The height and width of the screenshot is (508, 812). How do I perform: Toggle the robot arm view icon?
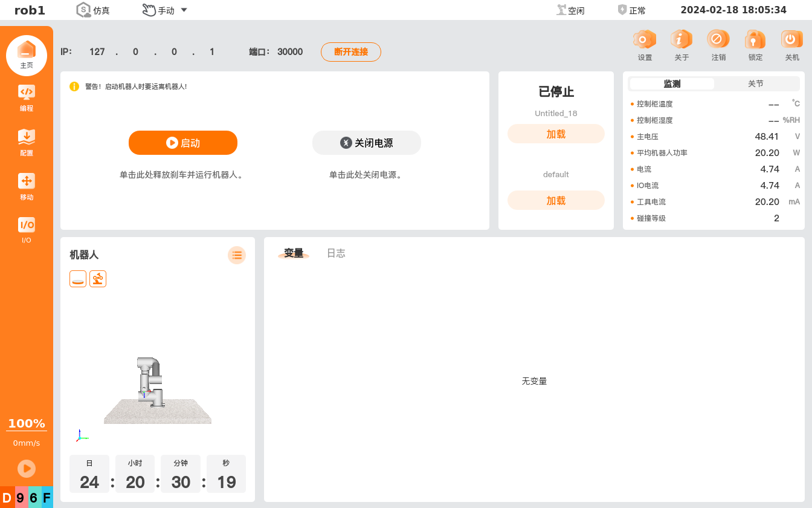click(x=98, y=279)
